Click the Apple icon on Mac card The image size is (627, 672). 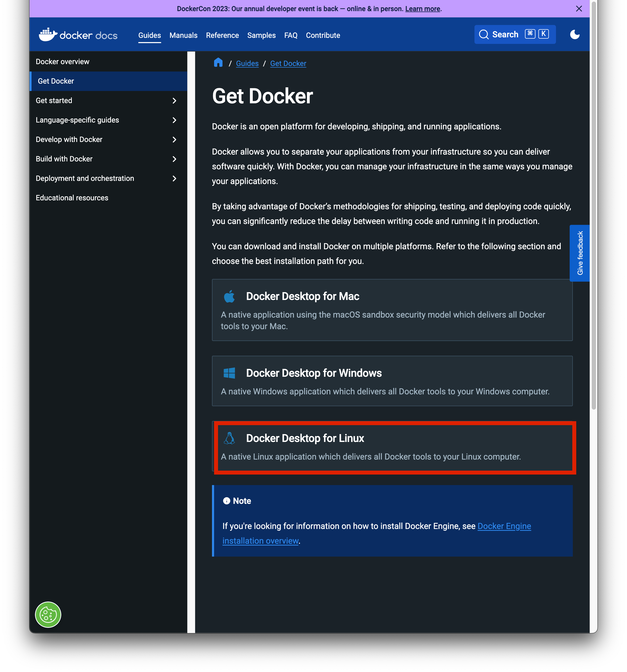[229, 296]
